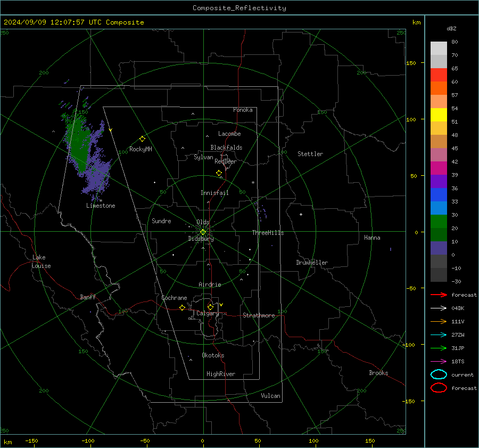Click the Sundre label
Screen dimensions: 479x448
[x=161, y=221]
